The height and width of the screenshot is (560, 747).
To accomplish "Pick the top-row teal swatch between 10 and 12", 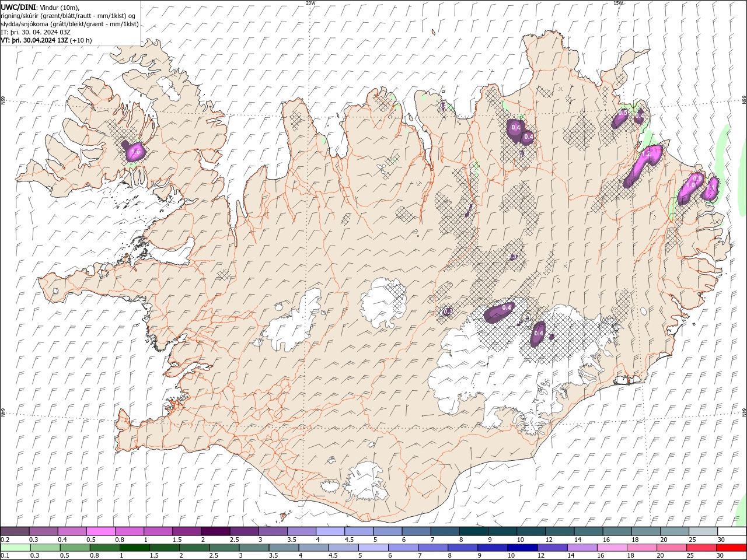I will pos(530,531).
